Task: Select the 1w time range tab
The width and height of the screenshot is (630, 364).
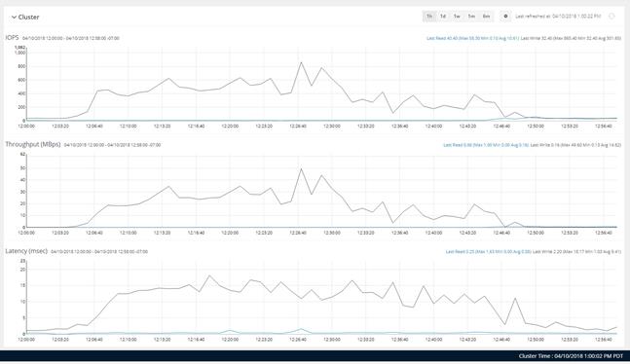Action: pos(457,17)
